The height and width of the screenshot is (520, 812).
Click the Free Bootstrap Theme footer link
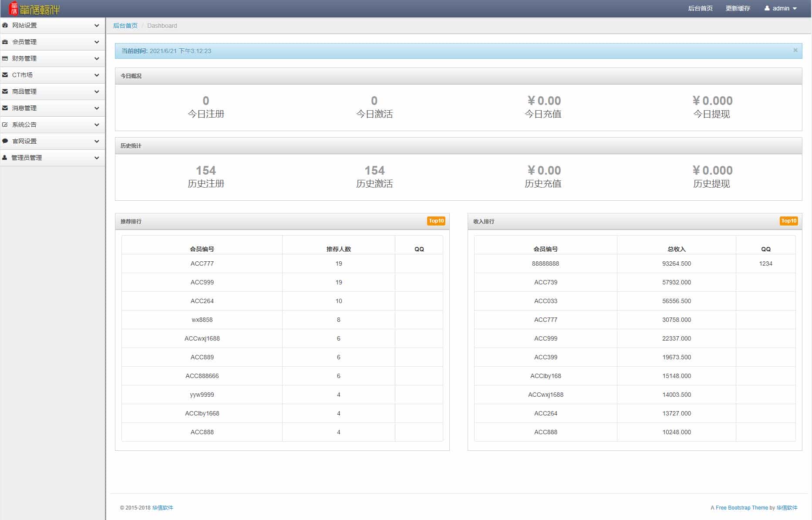[x=741, y=507]
